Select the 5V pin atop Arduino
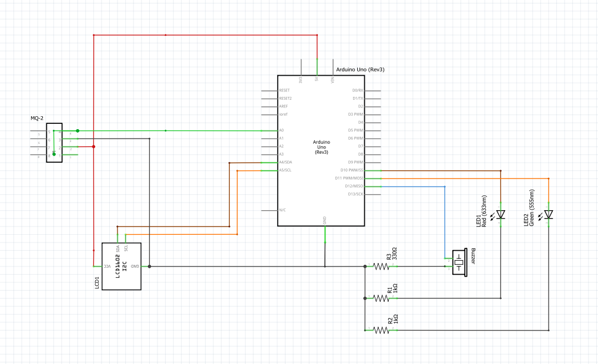 [317, 68]
